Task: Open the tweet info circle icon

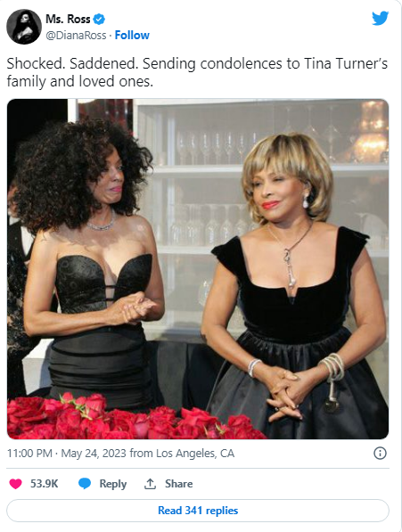Action: tap(380, 453)
